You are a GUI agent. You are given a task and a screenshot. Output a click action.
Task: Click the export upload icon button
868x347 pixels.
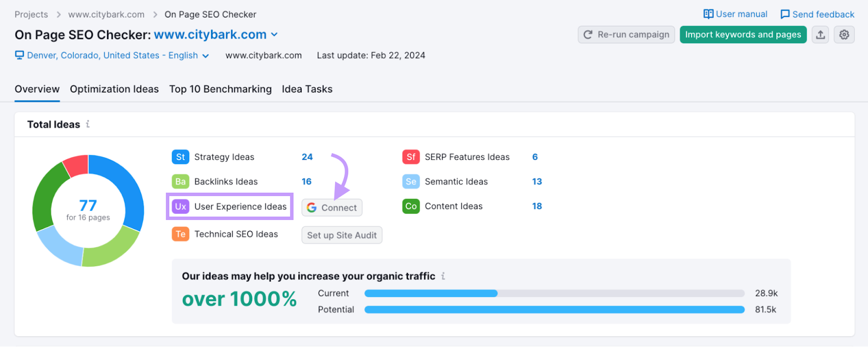point(820,35)
